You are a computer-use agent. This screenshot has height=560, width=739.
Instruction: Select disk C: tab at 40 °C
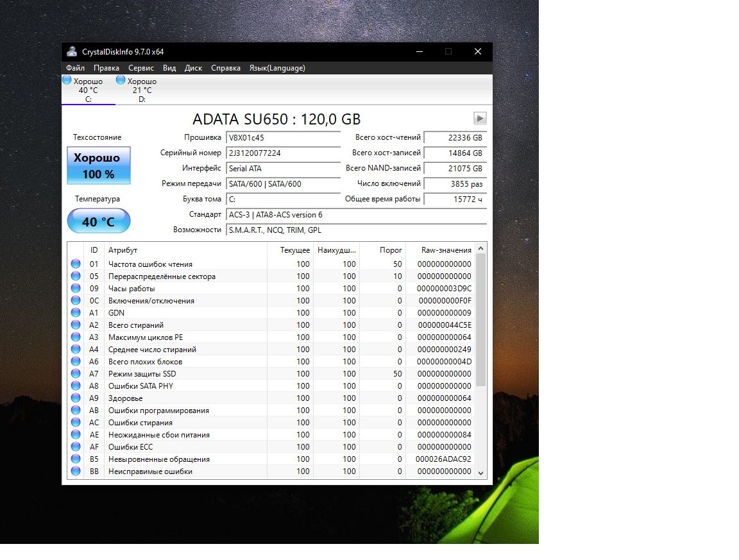pyautogui.click(x=89, y=90)
